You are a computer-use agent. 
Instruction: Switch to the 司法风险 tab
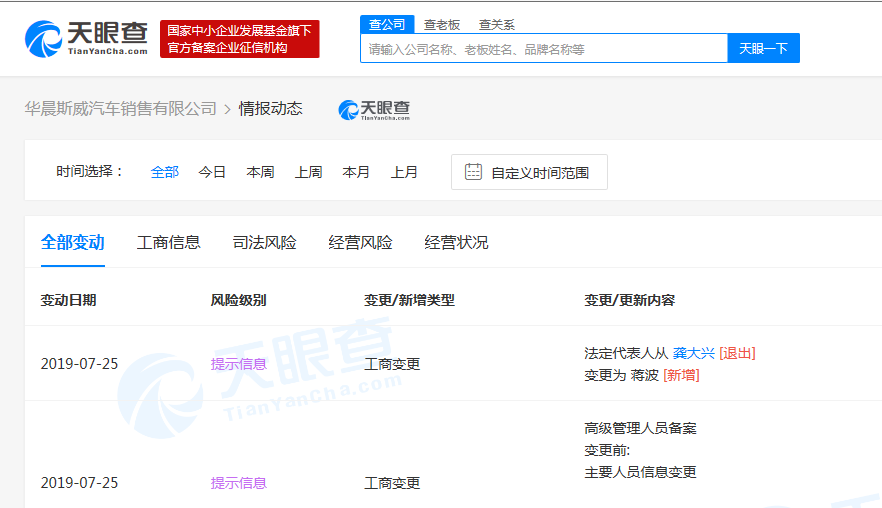(264, 242)
